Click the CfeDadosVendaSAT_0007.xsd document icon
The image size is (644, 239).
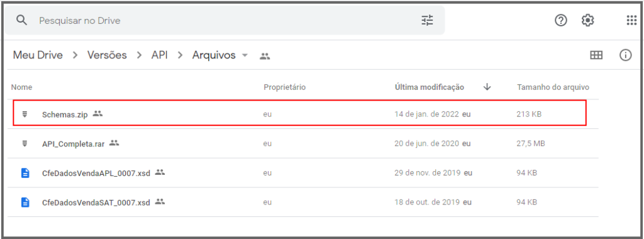(25, 202)
